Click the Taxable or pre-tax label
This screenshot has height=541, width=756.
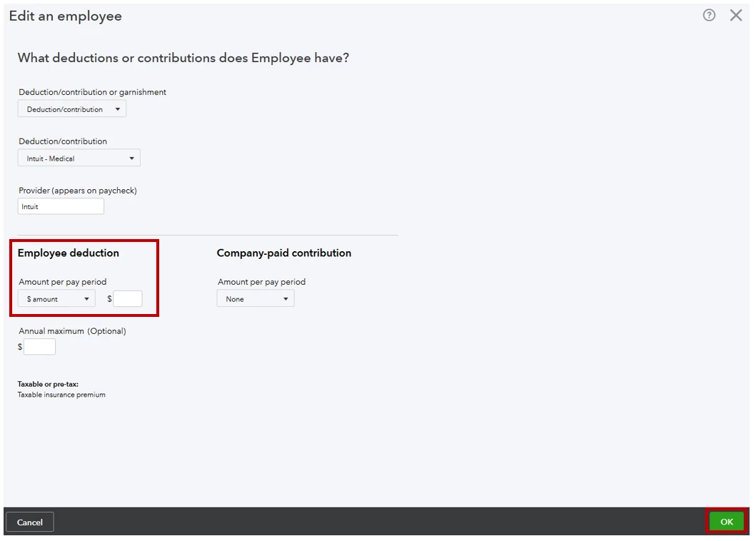pos(49,384)
